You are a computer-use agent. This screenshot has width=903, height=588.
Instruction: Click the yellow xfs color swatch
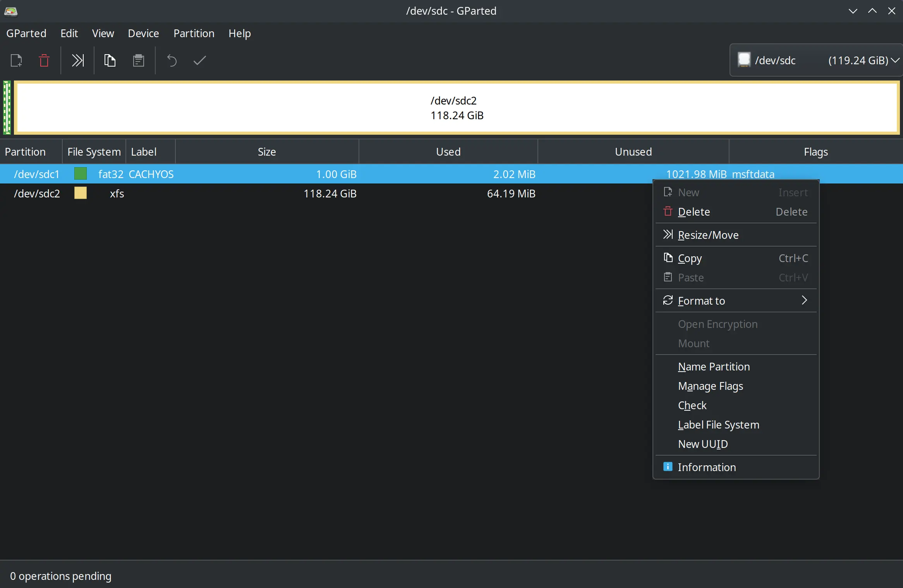(81, 193)
